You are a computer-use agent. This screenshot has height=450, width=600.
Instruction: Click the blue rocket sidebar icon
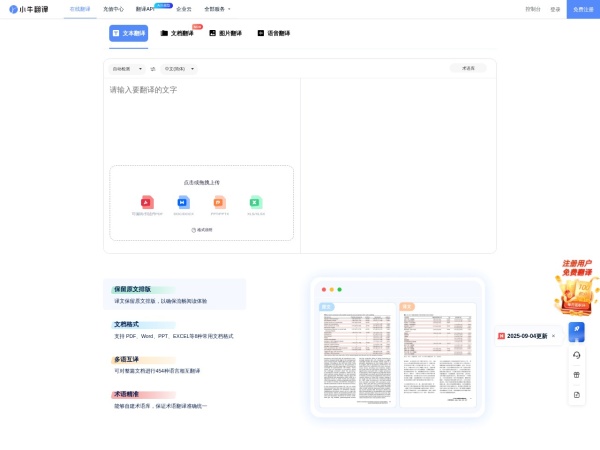pyautogui.click(x=576, y=331)
